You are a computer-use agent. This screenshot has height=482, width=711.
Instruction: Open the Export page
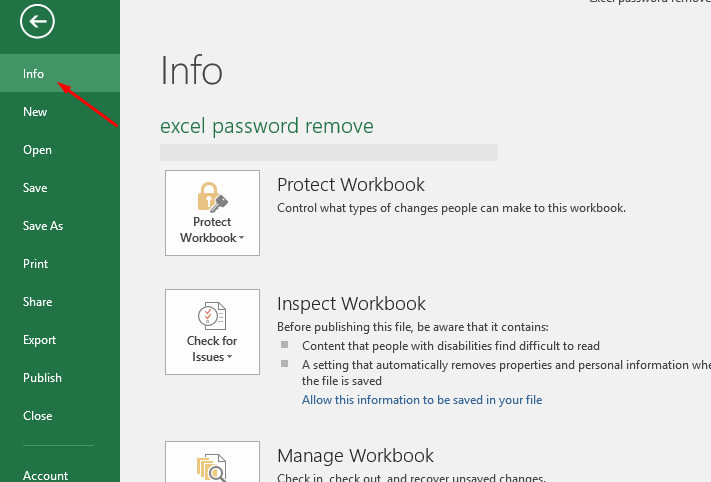coord(39,340)
